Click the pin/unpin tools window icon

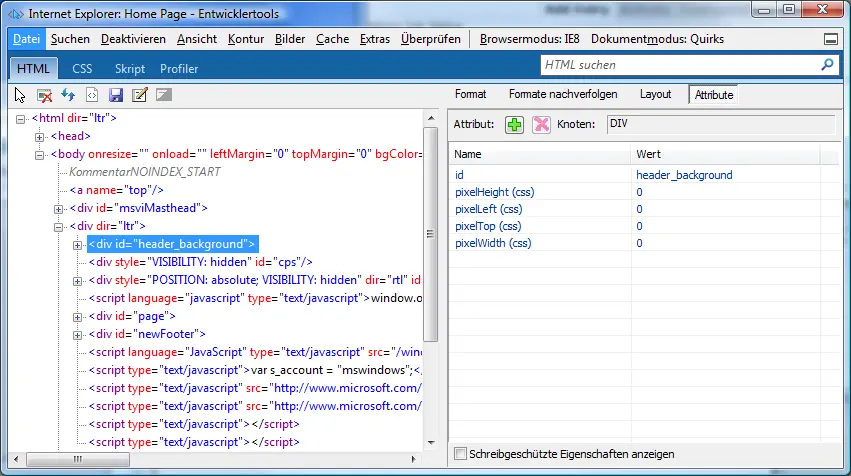(830, 39)
